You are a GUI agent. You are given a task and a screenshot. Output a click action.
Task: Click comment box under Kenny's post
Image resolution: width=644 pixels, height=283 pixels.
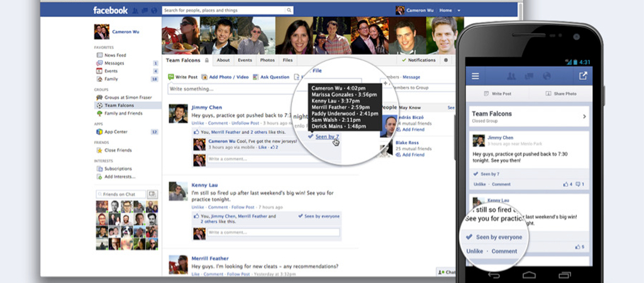(x=274, y=233)
